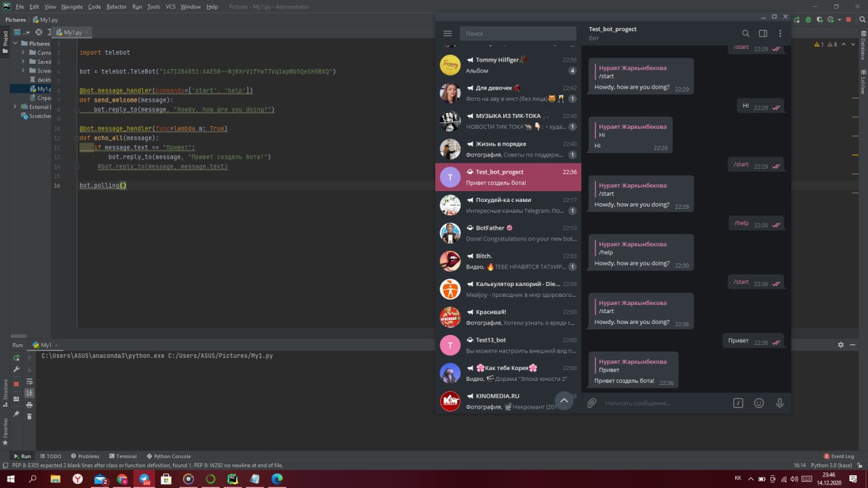This screenshot has width=868, height=488.
Task: Open VCS menu
Action: (170, 7)
